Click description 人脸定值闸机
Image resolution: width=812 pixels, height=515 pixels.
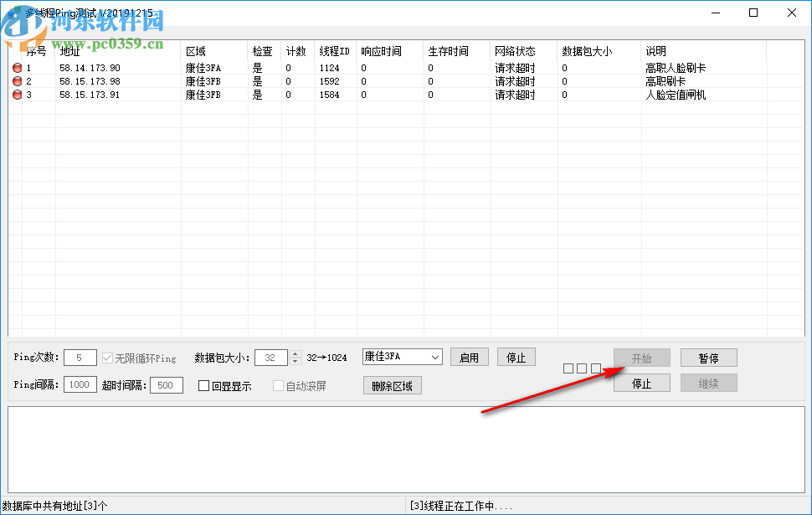pos(676,95)
